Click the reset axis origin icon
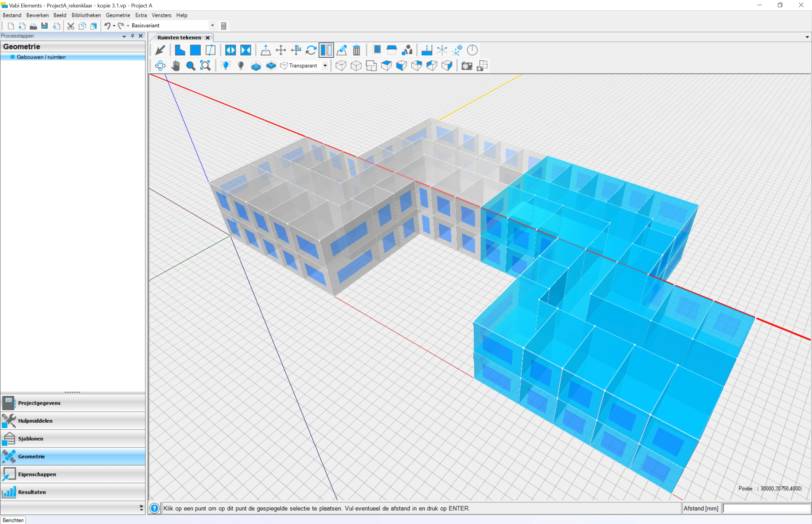 [457, 50]
